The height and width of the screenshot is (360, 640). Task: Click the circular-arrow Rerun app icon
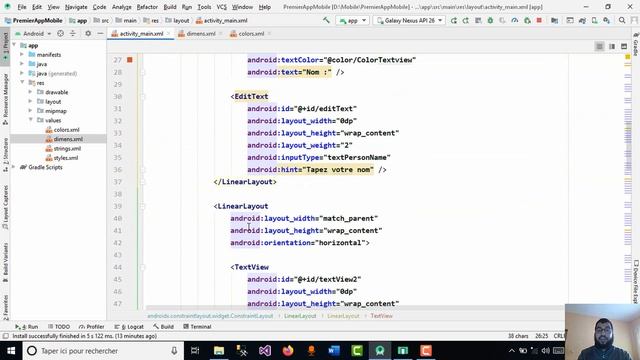453,20
